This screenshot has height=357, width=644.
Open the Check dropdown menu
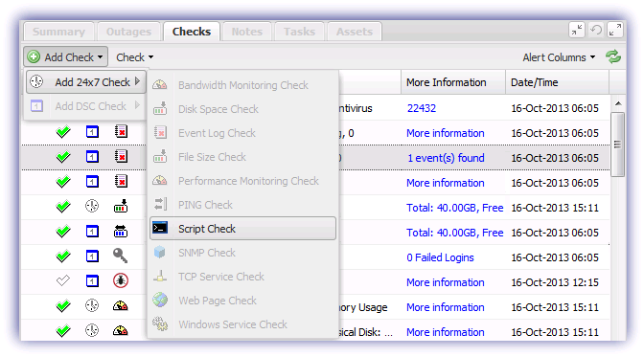tap(135, 57)
